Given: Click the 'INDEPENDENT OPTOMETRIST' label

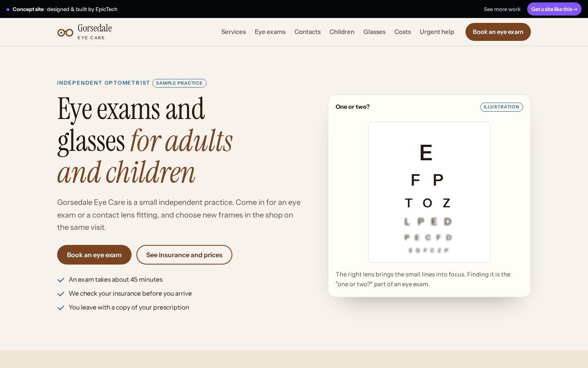Looking at the screenshot, I should (x=104, y=83).
